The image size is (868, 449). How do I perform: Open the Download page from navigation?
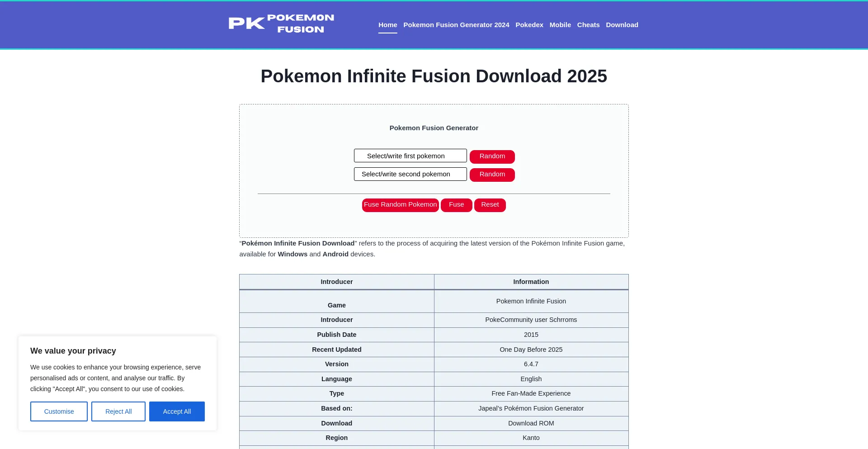(622, 25)
